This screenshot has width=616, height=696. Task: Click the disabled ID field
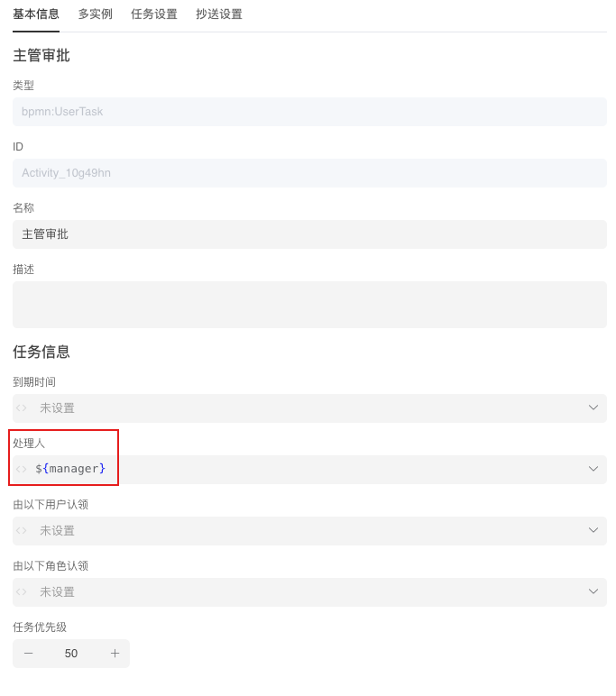point(309,173)
